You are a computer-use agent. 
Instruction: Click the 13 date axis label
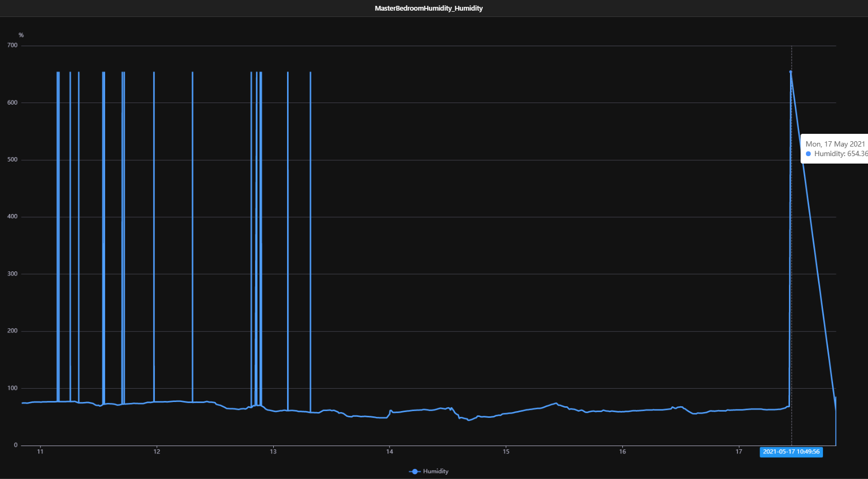tap(273, 452)
